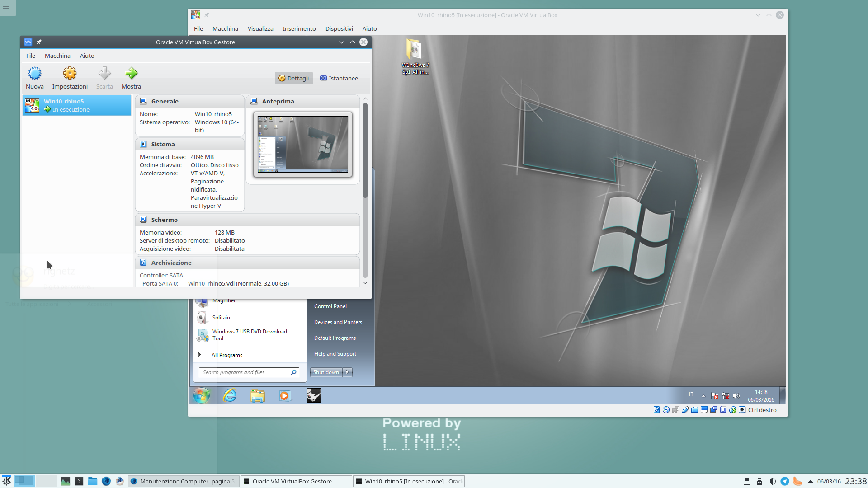The width and height of the screenshot is (868, 488).
Task: Click the scroll-down arrow in details panel
Action: tap(365, 283)
